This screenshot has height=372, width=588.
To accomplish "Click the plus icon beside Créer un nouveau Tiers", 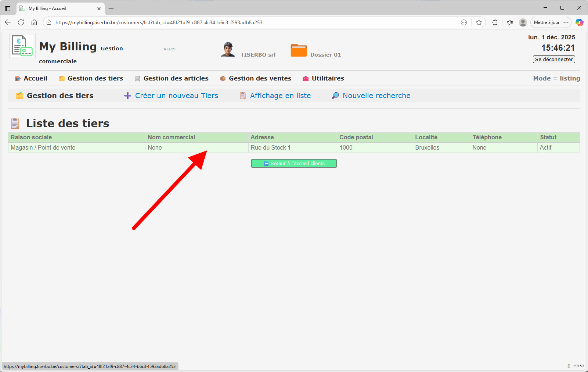I will [x=127, y=96].
